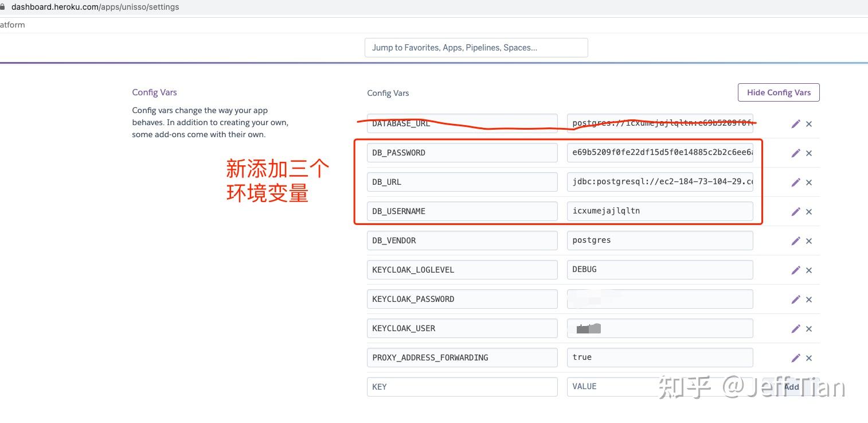This screenshot has width=868, height=423.
Task: Add a new config var
Action: click(791, 387)
